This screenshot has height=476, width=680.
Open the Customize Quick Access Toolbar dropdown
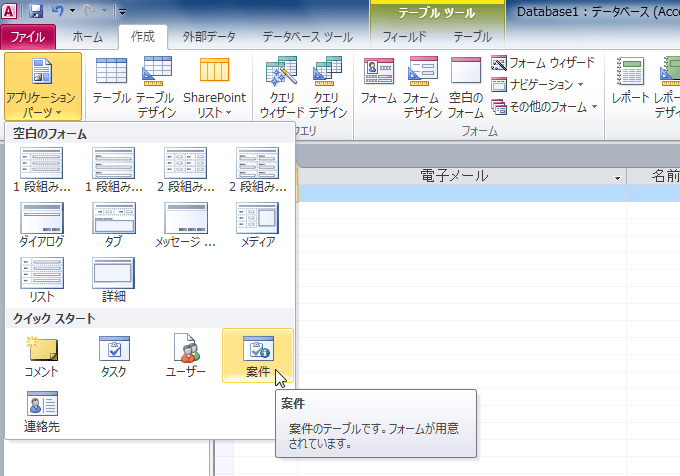click(x=122, y=12)
